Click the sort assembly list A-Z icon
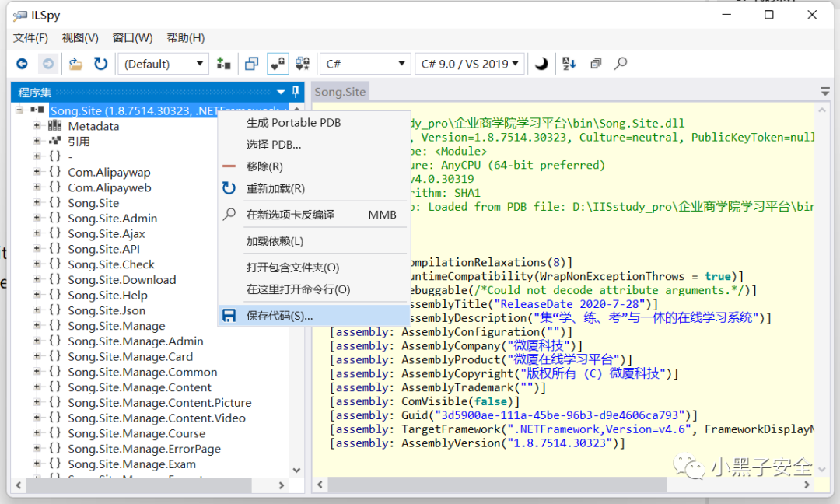840x504 pixels. (569, 64)
